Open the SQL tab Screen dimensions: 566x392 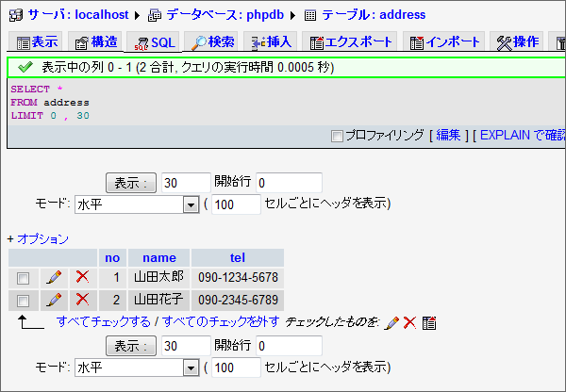click(154, 42)
